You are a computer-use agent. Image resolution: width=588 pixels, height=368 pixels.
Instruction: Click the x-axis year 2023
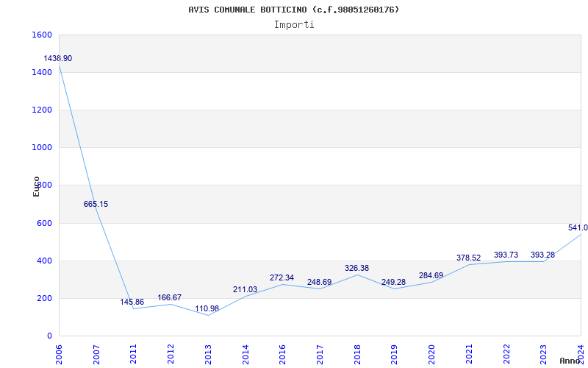543,355
